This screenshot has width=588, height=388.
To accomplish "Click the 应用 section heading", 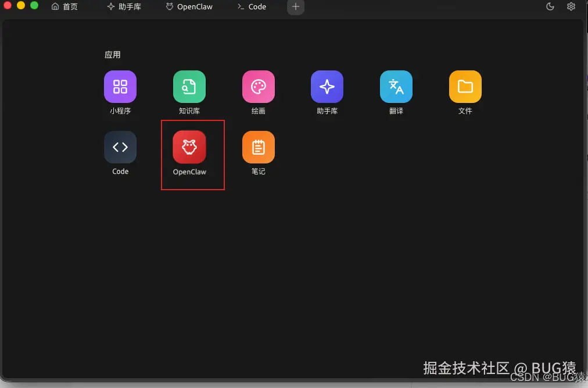I will point(112,55).
